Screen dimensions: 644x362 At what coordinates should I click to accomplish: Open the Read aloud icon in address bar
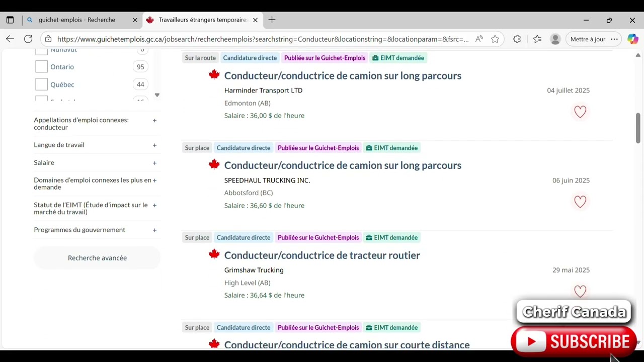tap(479, 39)
